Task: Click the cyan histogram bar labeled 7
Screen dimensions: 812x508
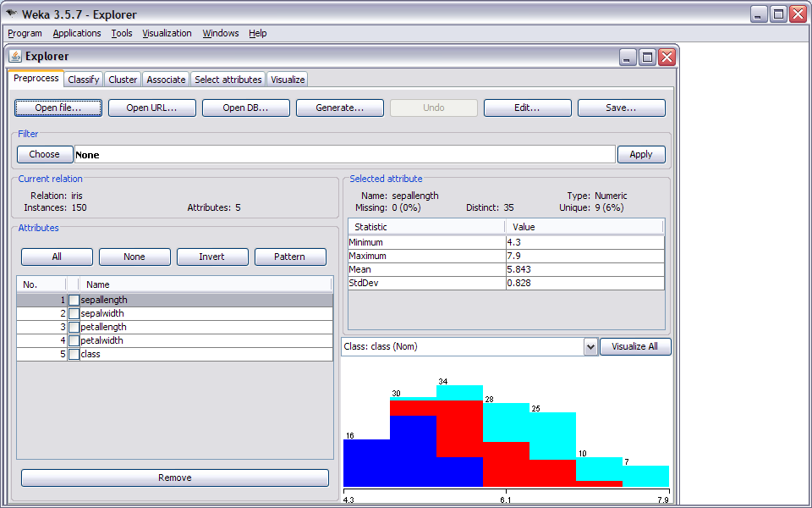Action: click(645, 476)
